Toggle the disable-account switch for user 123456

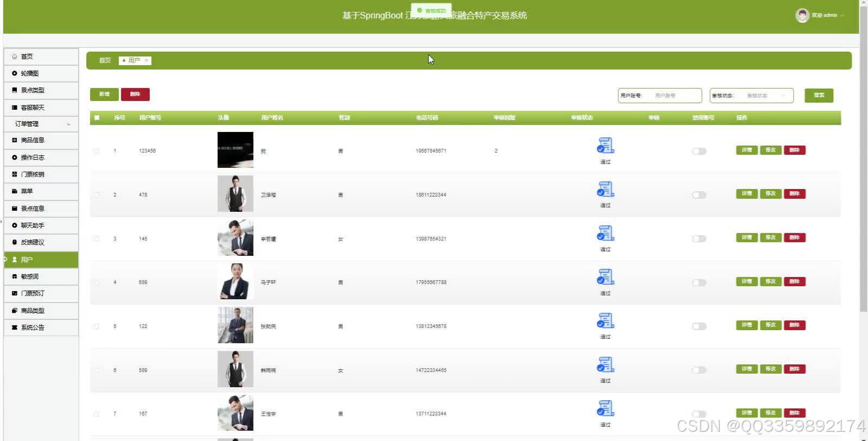(x=699, y=151)
